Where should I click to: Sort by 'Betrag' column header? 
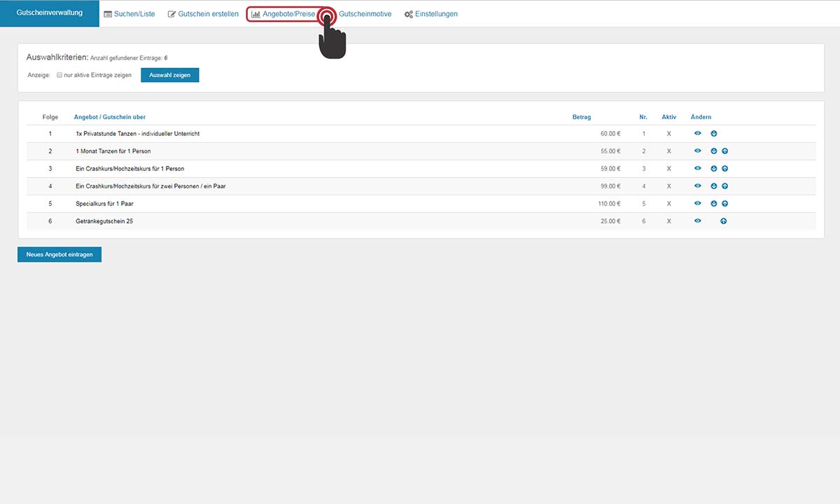pos(581,117)
